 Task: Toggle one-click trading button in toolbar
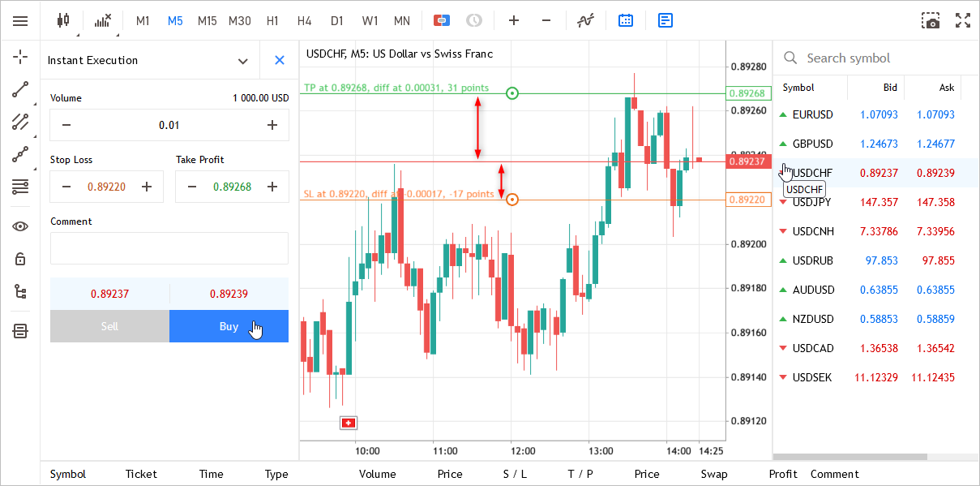[442, 20]
